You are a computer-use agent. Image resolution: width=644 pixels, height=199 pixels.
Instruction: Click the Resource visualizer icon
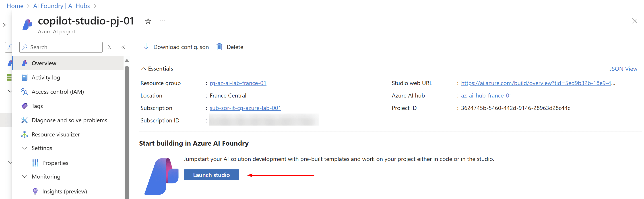[25, 134]
